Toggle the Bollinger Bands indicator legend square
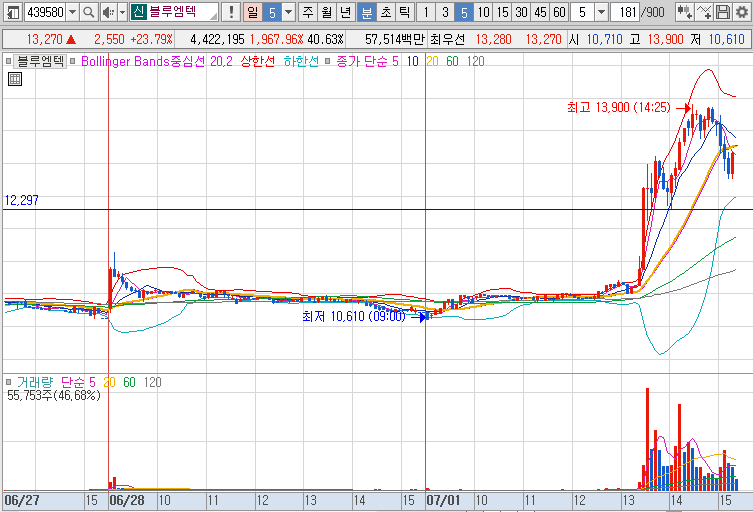 tap(73, 61)
